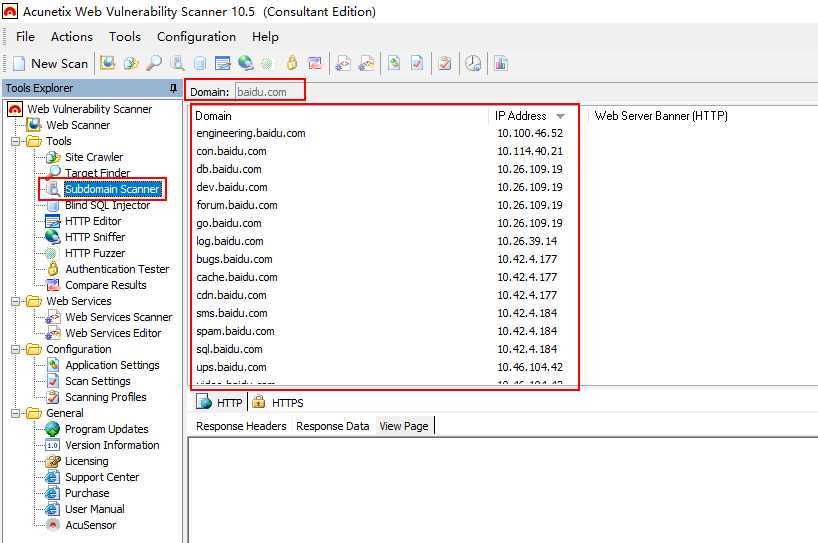818x543 pixels.
Task: Switch to the Response Headers tab
Action: [241, 426]
